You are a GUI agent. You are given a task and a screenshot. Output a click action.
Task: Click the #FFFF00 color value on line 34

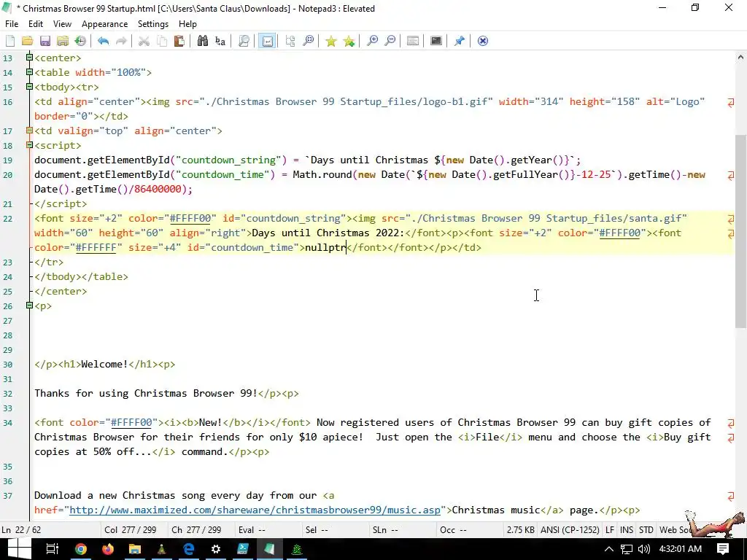131,422
